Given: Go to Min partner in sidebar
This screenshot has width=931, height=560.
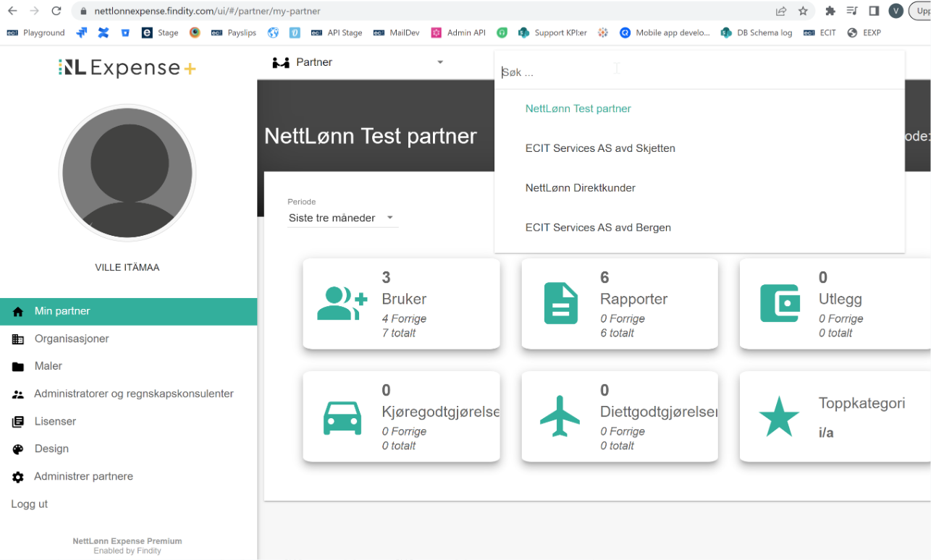Looking at the screenshot, I should 128,311.
